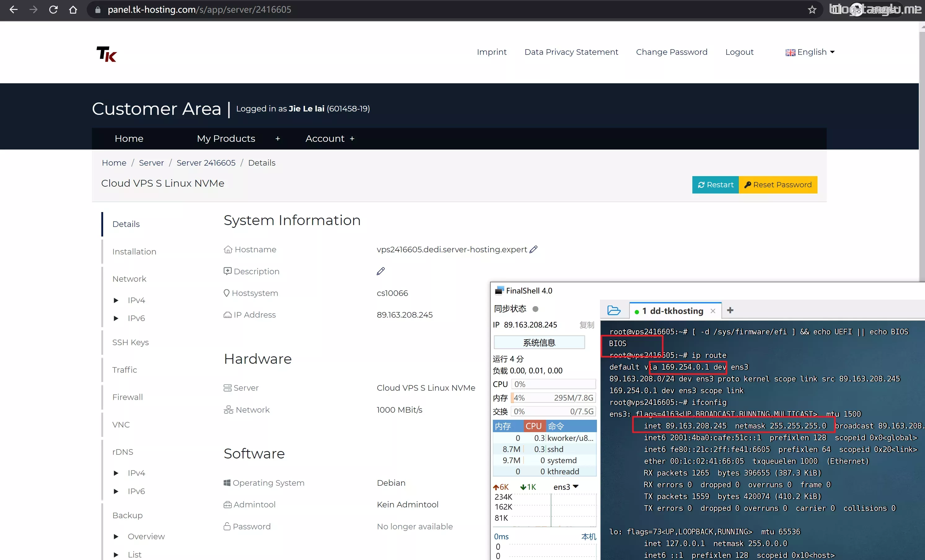This screenshot has width=925, height=560.
Task: Click the browser reload icon
Action: tap(53, 10)
